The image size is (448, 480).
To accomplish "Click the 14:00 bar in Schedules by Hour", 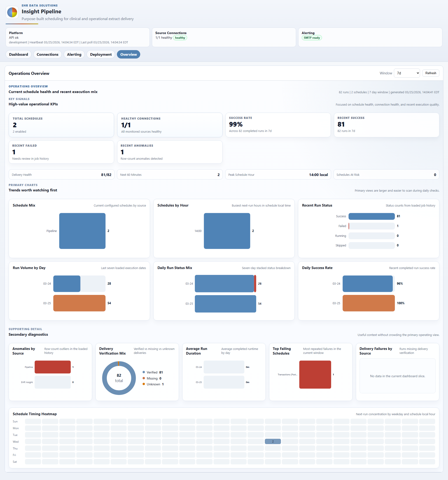I will [227, 231].
